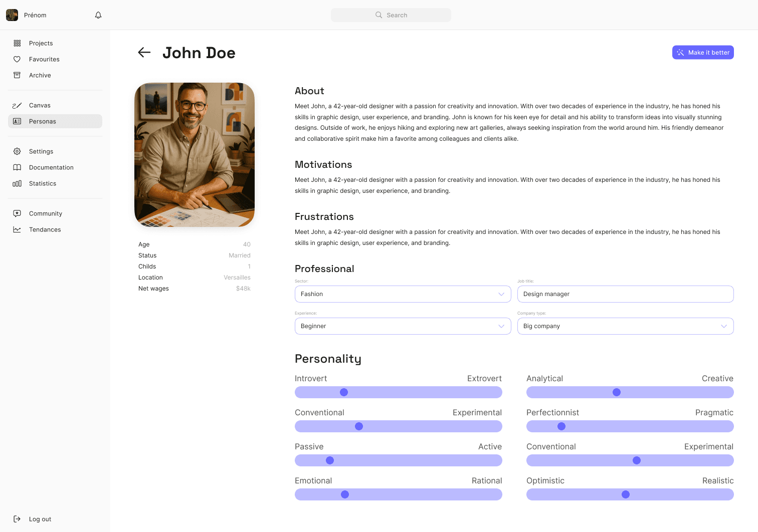The height and width of the screenshot is (532, 758).
Task: Open Tendances in the sidebar
Action: 55,229
